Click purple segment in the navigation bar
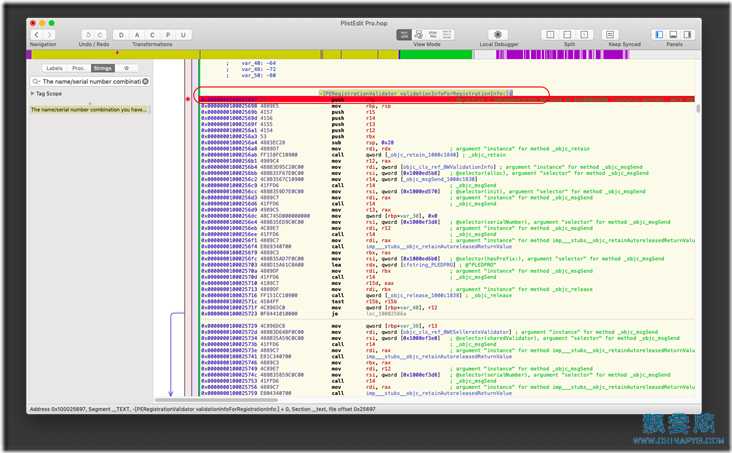 tap(562, 54)
